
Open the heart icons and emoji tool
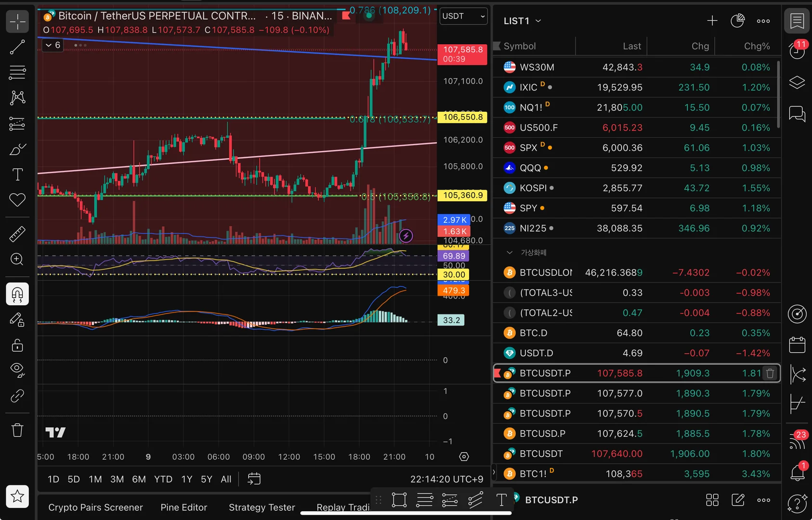pos(17,200)
